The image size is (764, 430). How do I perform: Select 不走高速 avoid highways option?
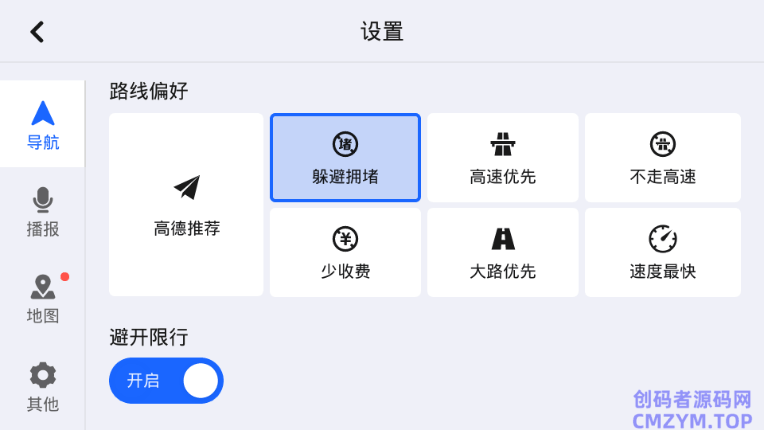pyautogui.click(x=662, y=158)
